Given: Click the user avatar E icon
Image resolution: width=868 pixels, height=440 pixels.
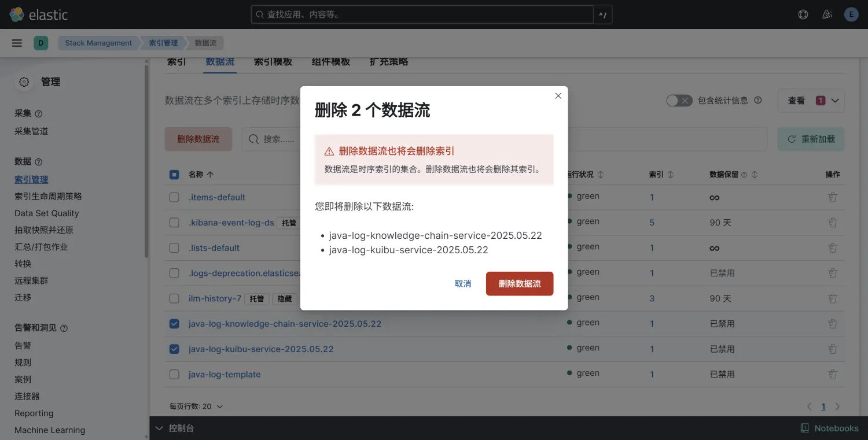Looking at the screenshot, I should click(851, 14).
